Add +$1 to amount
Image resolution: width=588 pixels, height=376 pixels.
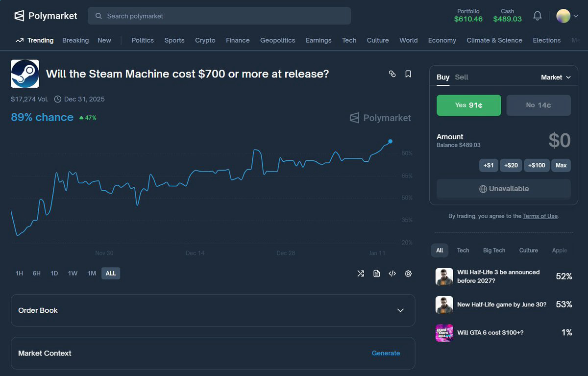(x=489, y=165)
